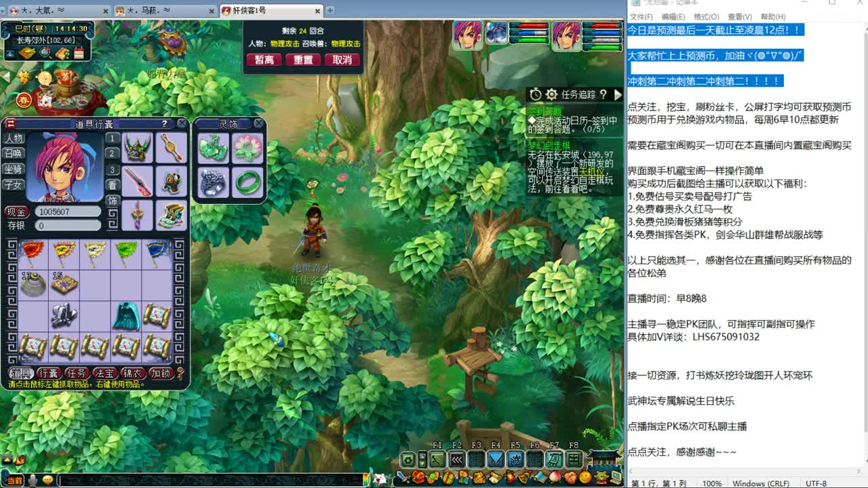The image size is (868, 488).
Task: Switch to 法宝 treasures tab
Action: click(x=104, y=373)
